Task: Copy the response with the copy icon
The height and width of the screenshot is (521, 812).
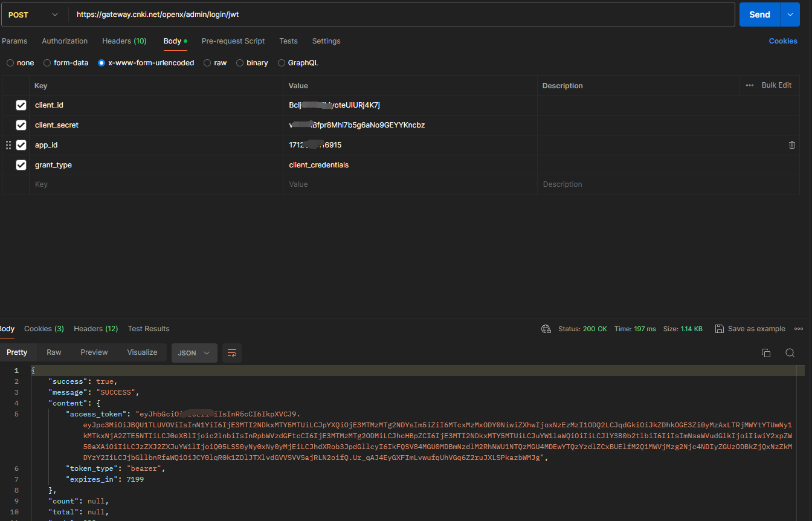Action: 766,353
